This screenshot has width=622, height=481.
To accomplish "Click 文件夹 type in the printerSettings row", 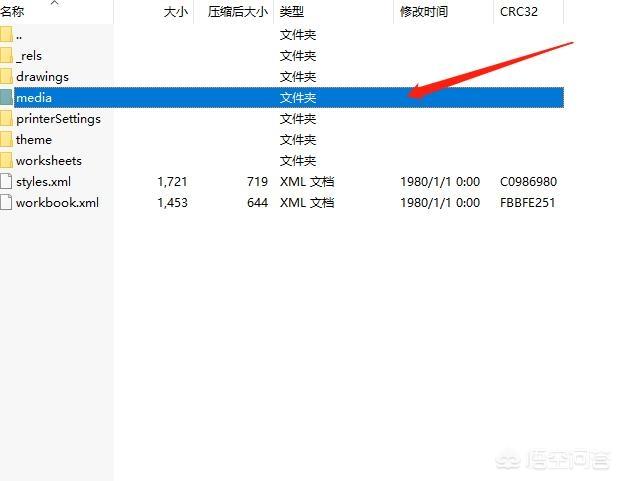I will coord(298,119).
